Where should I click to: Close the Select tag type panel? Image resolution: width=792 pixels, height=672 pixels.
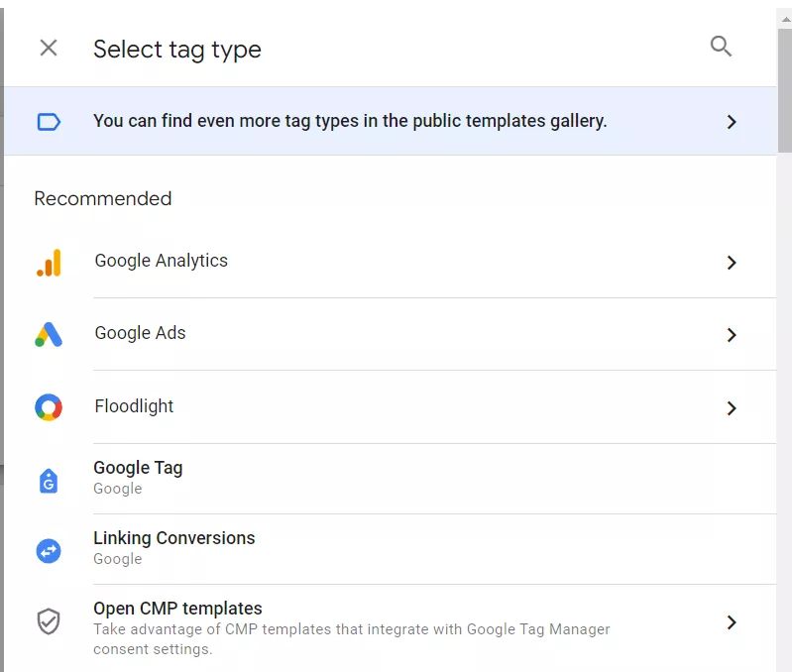point(49,48)
